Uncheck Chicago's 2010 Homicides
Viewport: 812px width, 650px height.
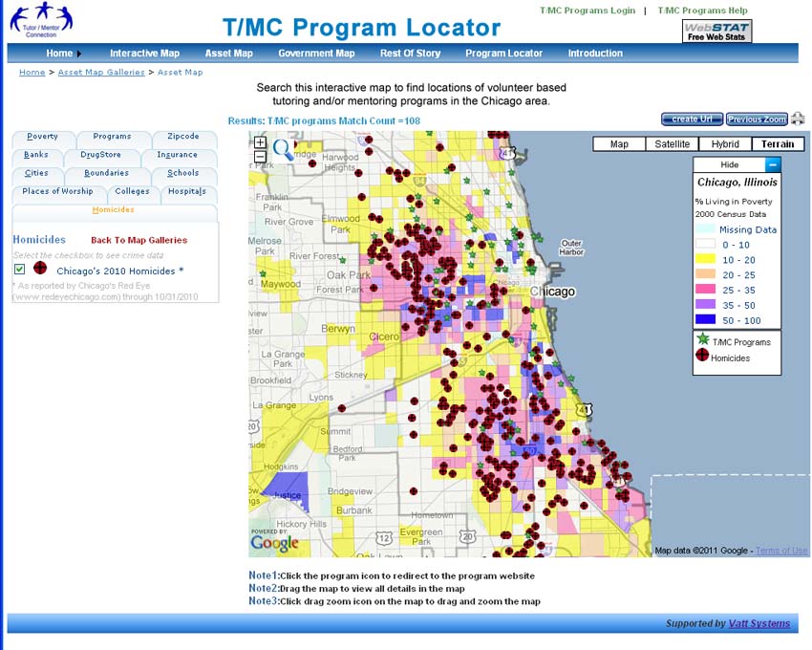[19, 269]
